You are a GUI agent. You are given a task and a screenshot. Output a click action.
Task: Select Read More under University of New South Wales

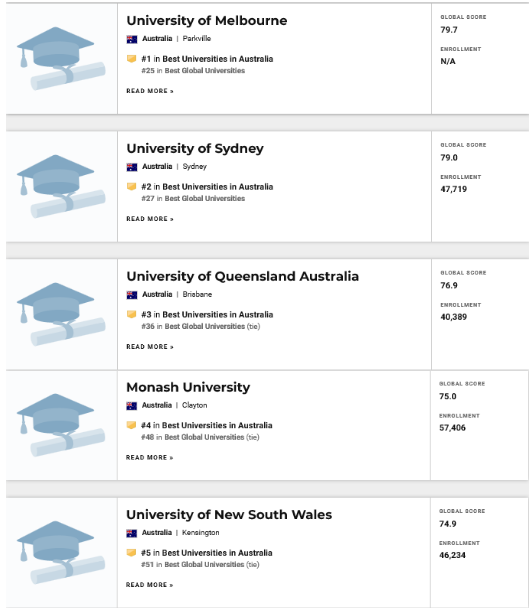point(149,585)
